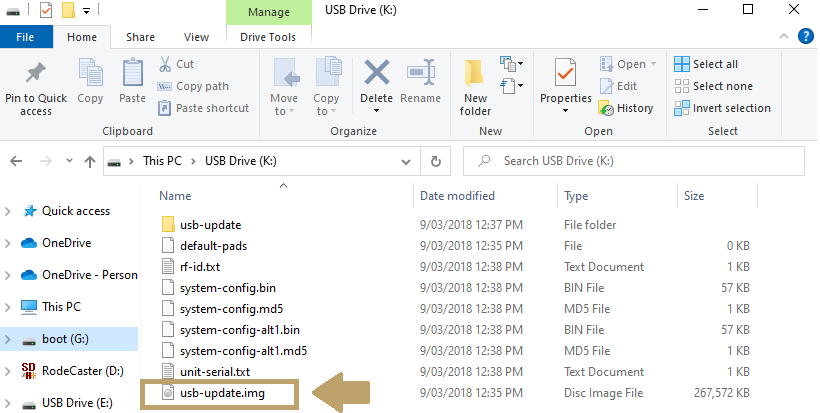Click the Copy ribbon icon
The image size is (820, 413).
[90, 72]
